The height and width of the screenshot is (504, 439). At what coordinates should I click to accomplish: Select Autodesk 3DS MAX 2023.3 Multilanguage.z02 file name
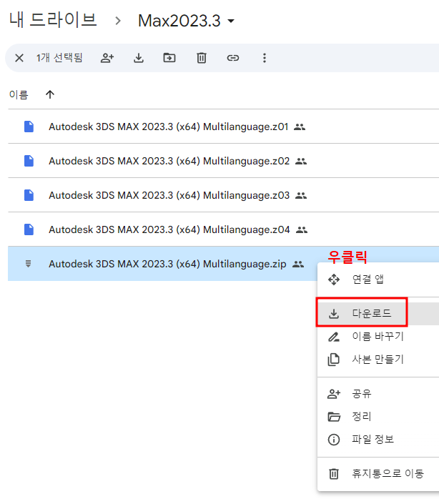(x=169, y=161)
